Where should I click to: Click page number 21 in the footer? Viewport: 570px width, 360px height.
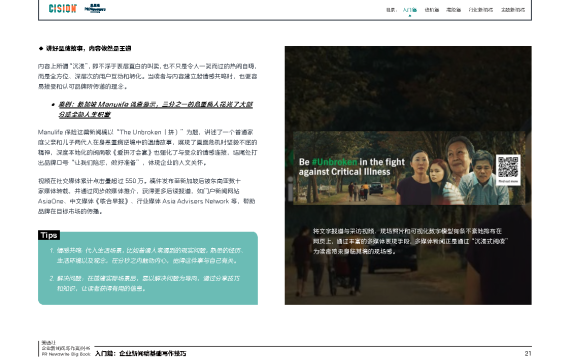(x=528, y=353)
